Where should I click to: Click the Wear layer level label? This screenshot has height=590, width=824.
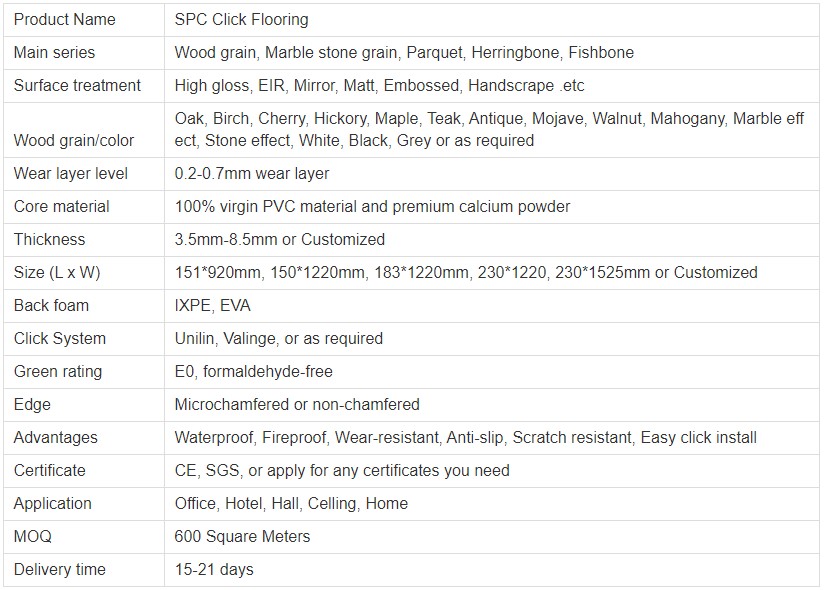(70, 174)
